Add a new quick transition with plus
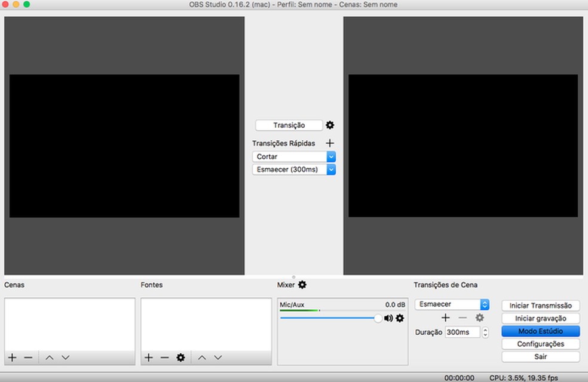 click(330, 143)
